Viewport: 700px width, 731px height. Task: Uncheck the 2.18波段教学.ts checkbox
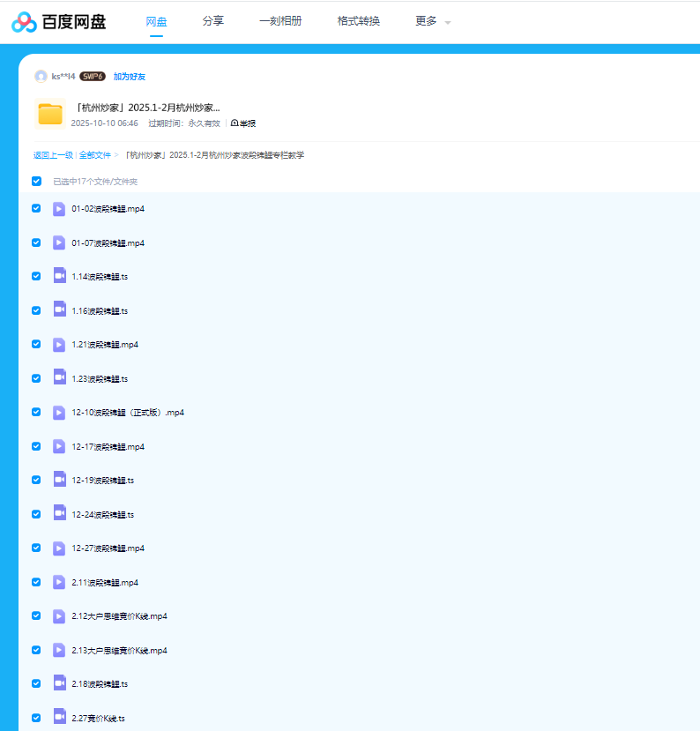point(36,683)
